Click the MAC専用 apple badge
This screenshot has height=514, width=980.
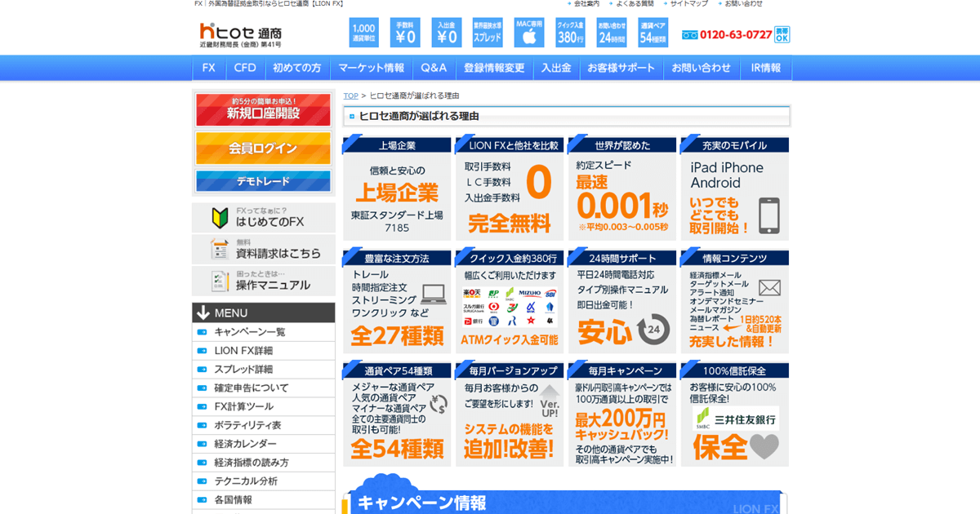[x=529, y=33]
